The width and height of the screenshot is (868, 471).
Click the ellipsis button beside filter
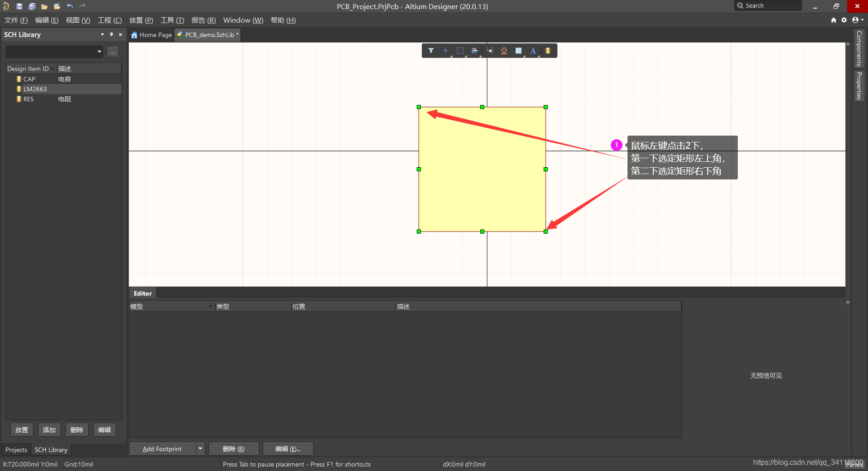point(113,52)
